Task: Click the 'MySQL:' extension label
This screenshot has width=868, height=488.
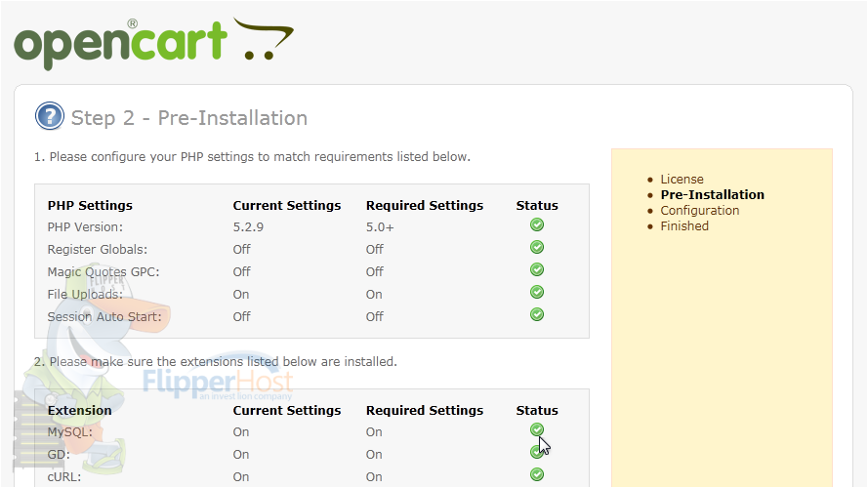Action: [x=69, y=432]
